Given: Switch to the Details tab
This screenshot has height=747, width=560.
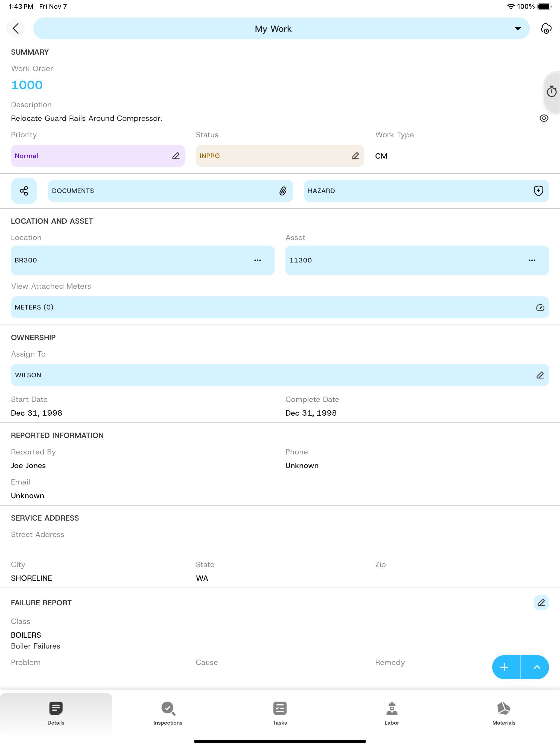Looking at the screenshot, I should [x=56, y=713].
